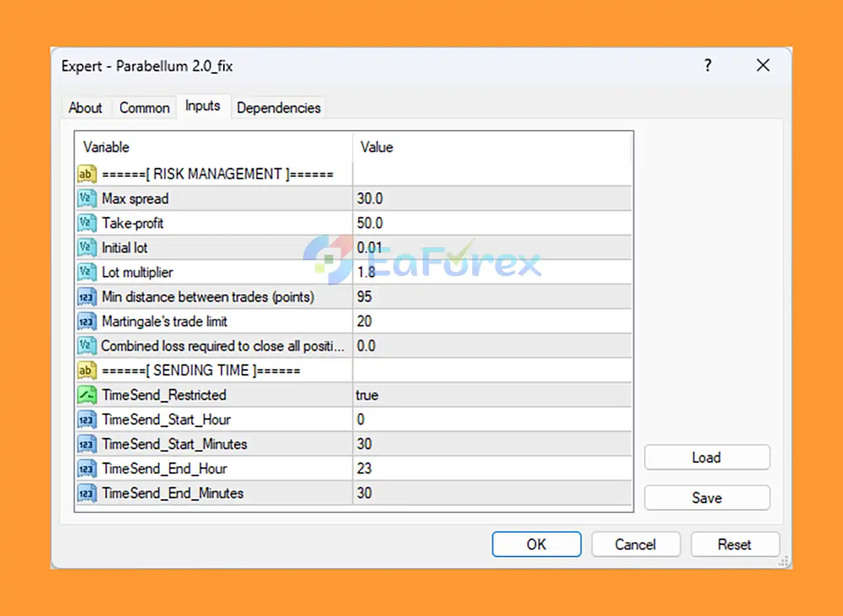
Task: Open the About tab
Action: click(86, 108)
